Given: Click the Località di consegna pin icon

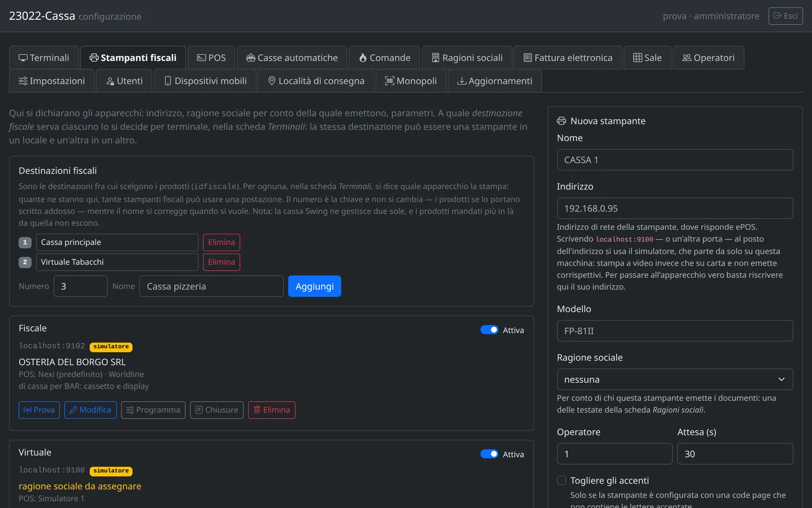Looking at the screenshot, I should pos(272,81).
